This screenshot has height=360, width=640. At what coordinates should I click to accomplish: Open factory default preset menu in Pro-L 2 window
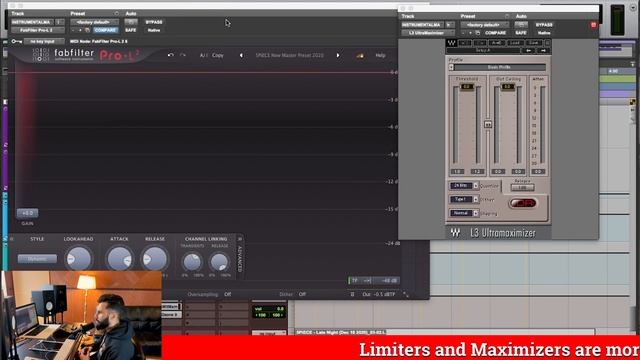click(x=94, y=22)
